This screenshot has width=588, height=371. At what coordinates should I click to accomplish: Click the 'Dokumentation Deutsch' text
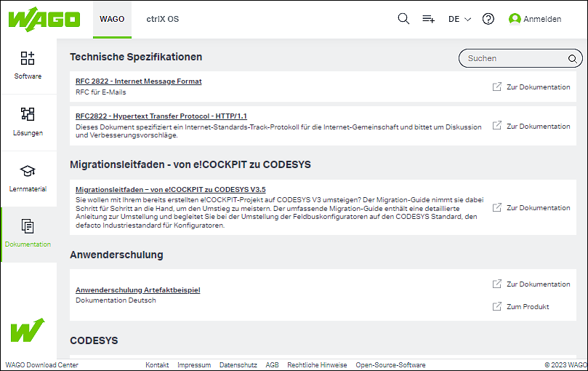116,300
